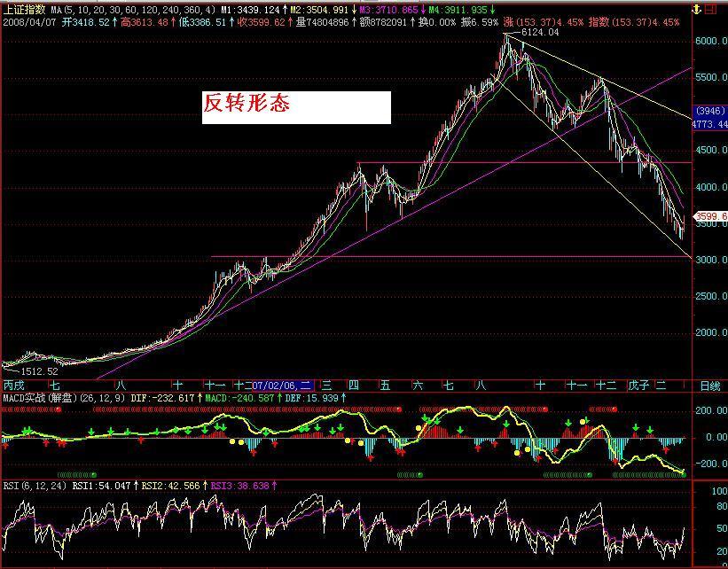Image resolution: width=728 pixels, height=569 pixels.
Task: Click the 6124.04 peak price marker
Action: click(x=540, y=32)
